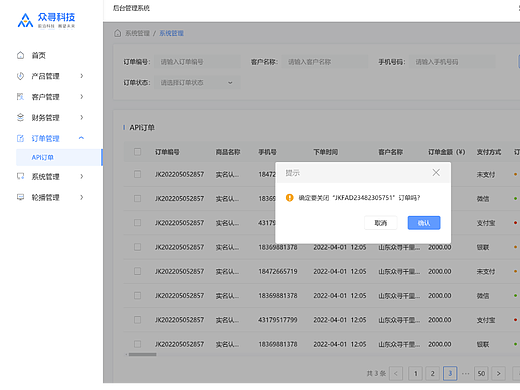Close the 提示 dialog with X
Viewport: 520px width, 390px height.
click(436, 172)
